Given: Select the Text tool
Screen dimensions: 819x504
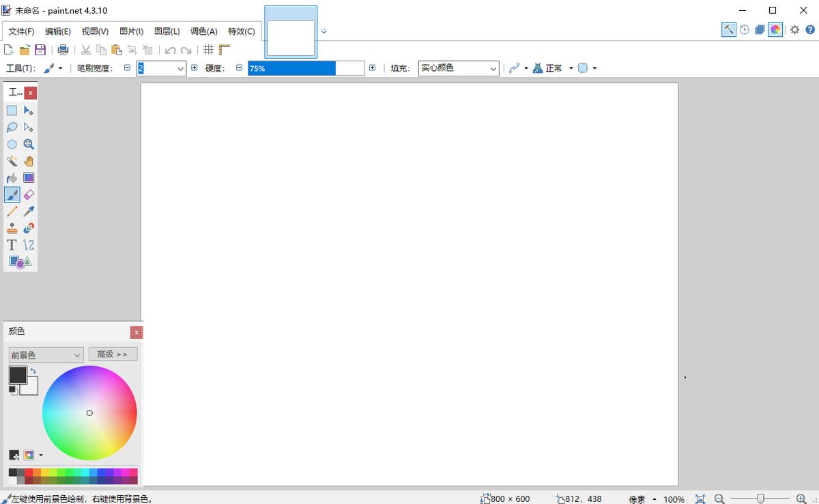Looking at the screenshot, I should click(12, 245).
